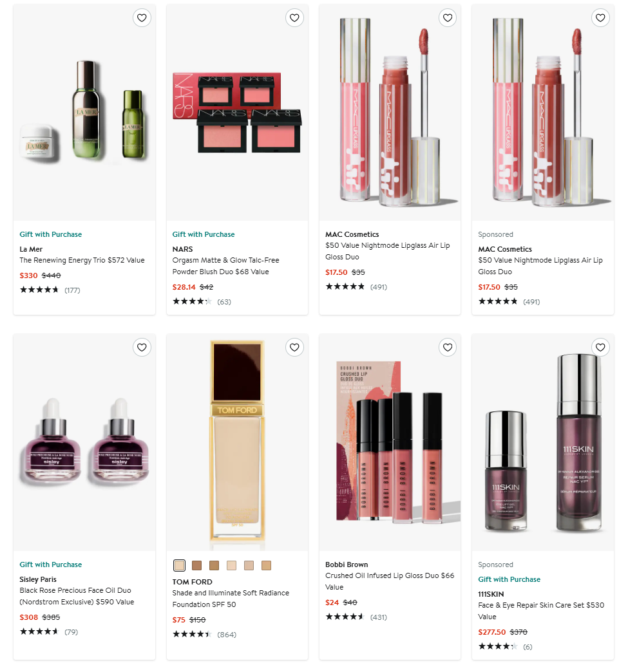Open Face & Eye Repair Skin Care Set
This screenshot has width=628, height=672.
pyautogui.click(x=541, y=611)
